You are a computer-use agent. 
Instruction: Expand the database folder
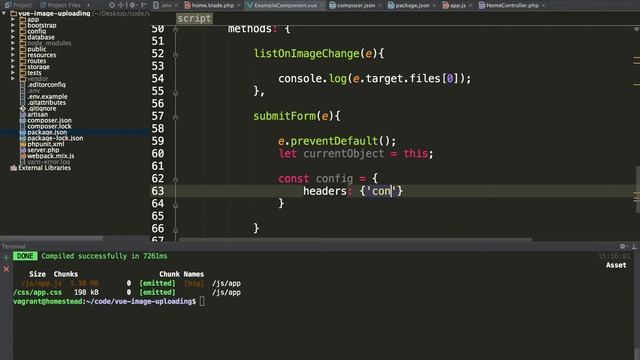pos(13,37)
